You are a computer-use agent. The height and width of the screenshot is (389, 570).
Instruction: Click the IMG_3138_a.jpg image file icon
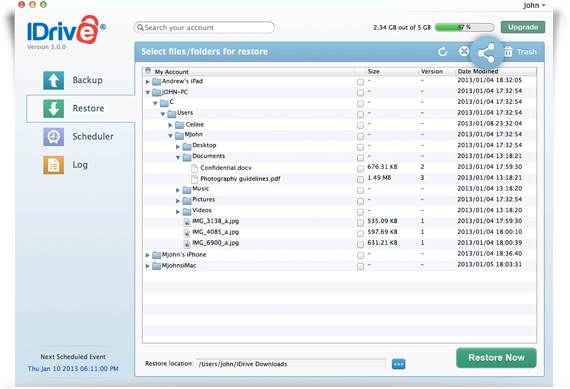(187, 222)
